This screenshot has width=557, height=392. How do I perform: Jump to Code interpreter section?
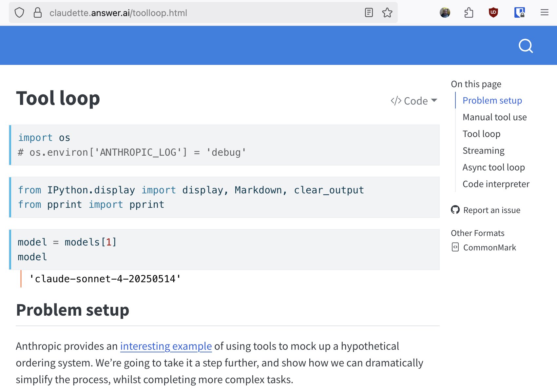[496, 184]
